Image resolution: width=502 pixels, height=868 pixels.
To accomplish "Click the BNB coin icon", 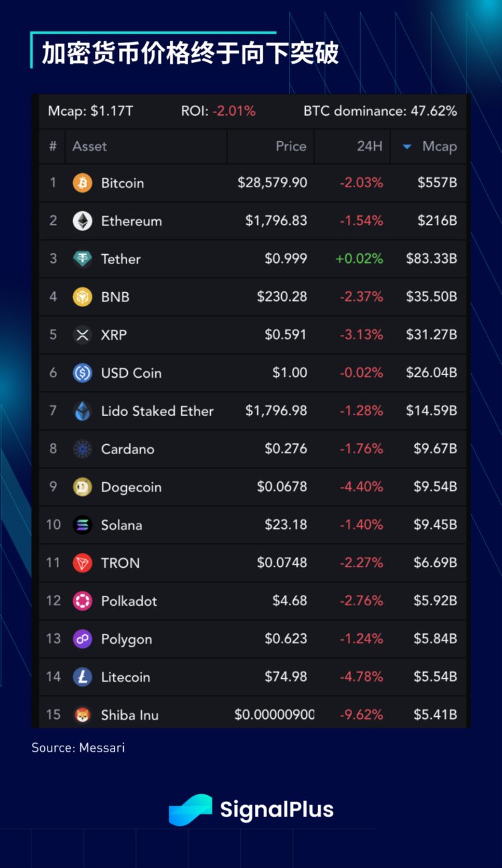I will 82,297.
